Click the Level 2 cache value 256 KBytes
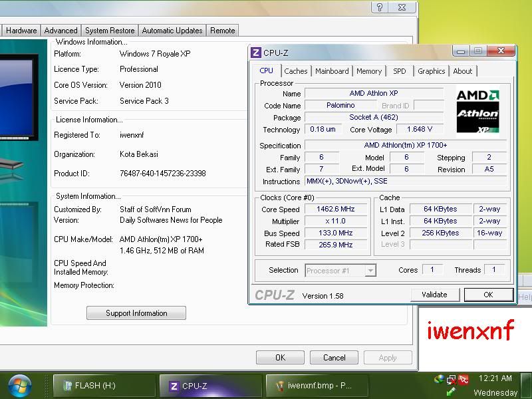Viewport: 532px width, 399px height. tap(440, 233)
